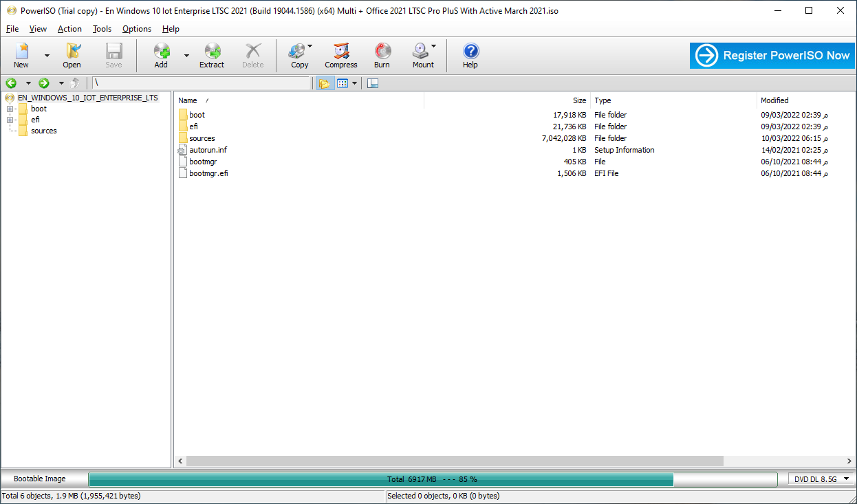This screenshot has width=857, height=504.
Task: Select the bootmgr file icon in list
Action: point(182,162)
